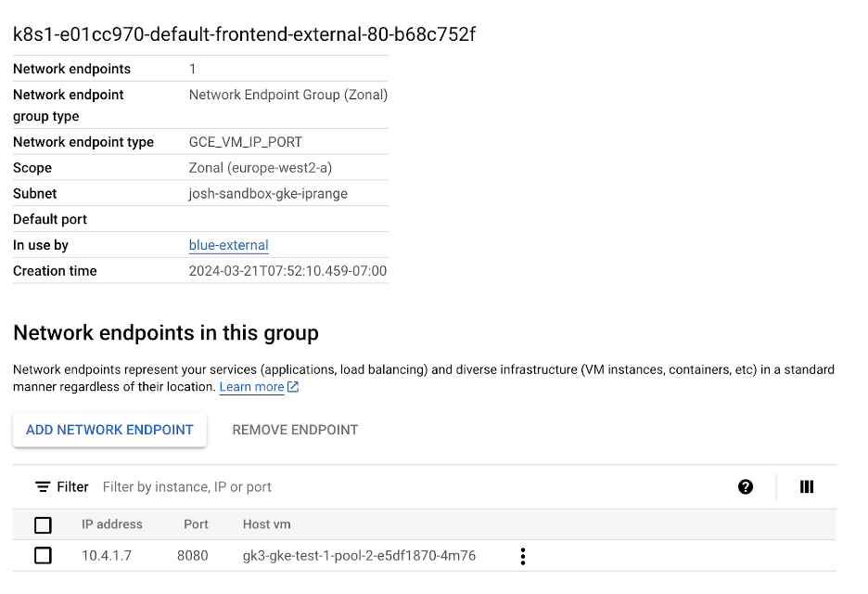Open the column display options icon
Viewport: 868px width, 594px height.
[x=807, y=486]
